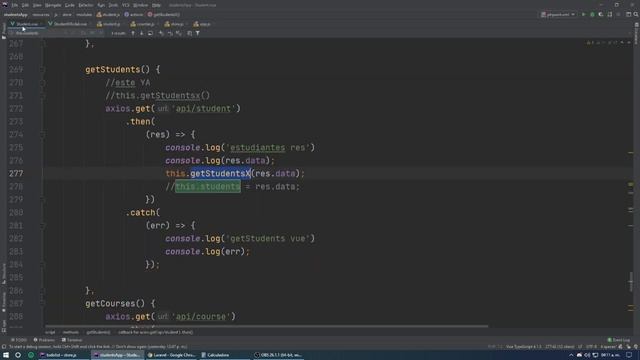The height and width of the screenshot is (360, 640).
Task: Open the Run menu in menu bar
Action: point(101,5)
